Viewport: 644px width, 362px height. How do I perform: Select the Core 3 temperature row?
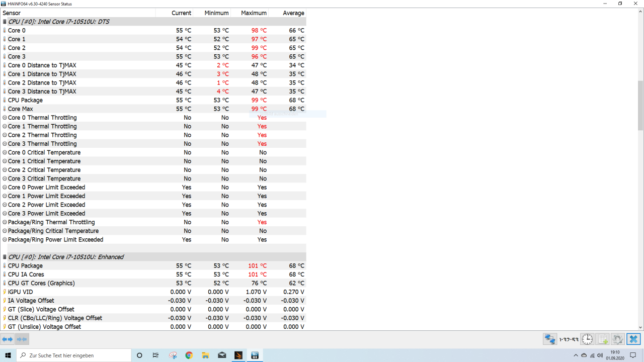(153, 56)
